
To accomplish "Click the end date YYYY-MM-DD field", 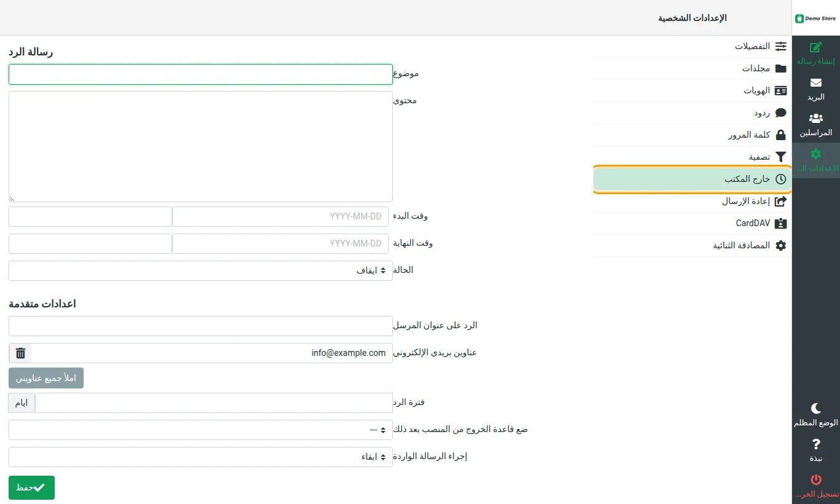I will pos(280,244).
